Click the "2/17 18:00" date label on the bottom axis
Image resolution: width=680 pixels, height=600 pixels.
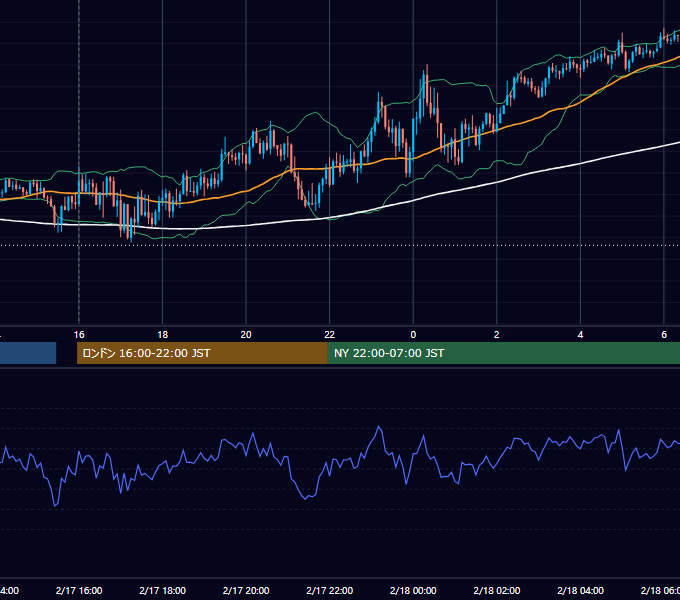[162, 590]
